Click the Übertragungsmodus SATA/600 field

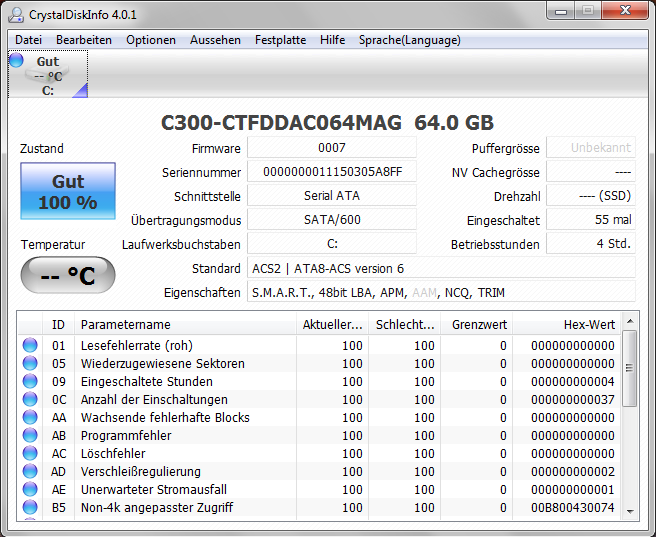click(x=332, y=220)
